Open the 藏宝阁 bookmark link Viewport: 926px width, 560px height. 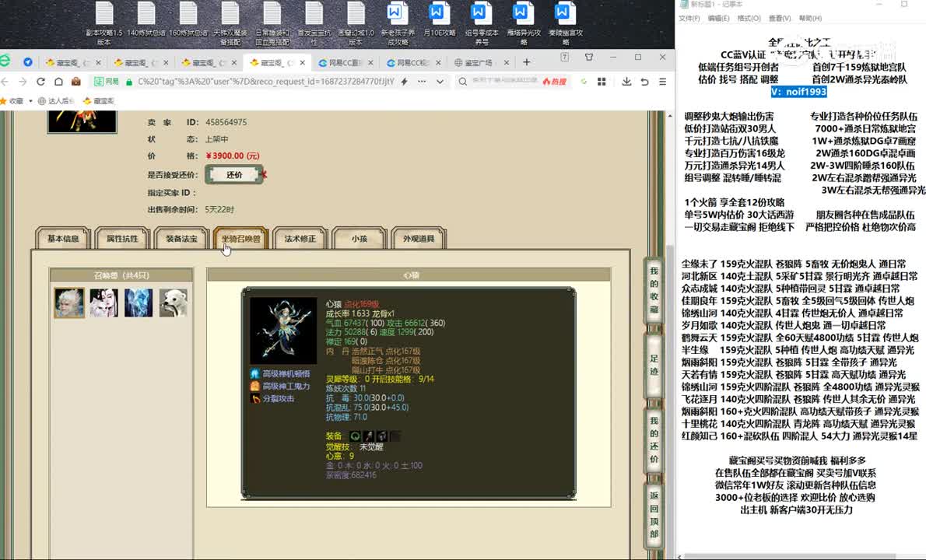100,101
